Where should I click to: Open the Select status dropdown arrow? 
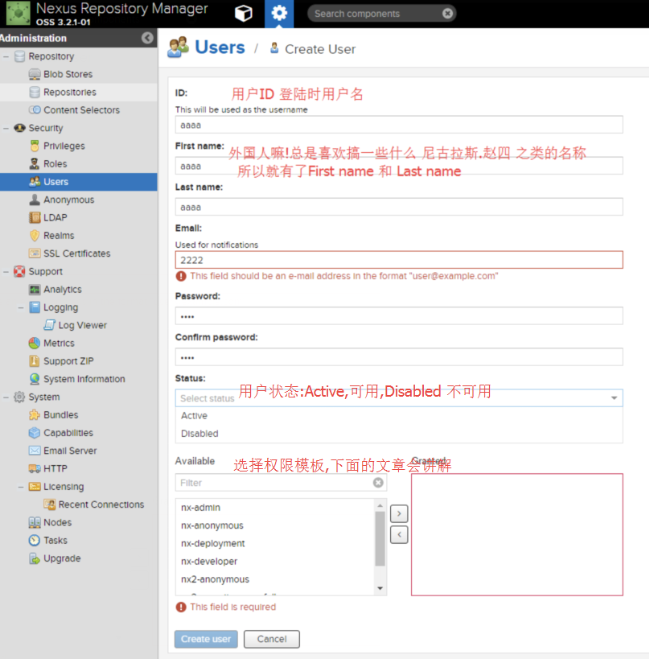click(614, 398)
